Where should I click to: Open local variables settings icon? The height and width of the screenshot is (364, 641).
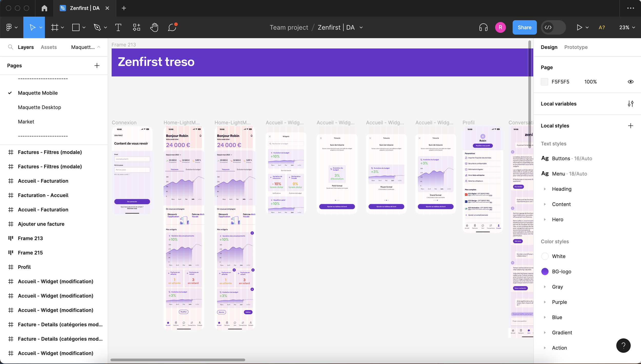coord(630,104)
